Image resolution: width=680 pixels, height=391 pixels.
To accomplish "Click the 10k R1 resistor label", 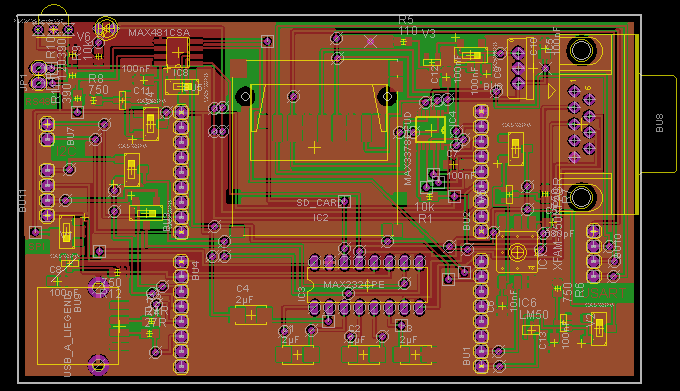I will tap(425, 212).
